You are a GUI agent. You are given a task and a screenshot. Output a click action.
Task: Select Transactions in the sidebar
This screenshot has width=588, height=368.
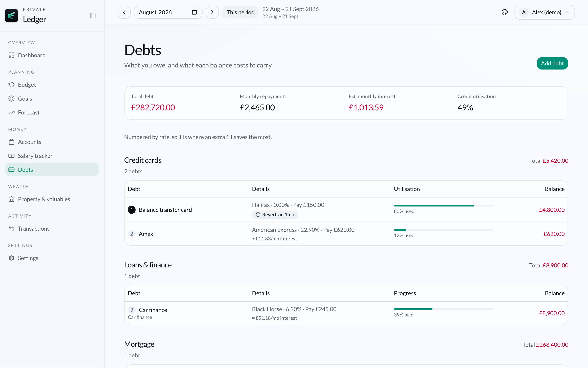point(52,229)
